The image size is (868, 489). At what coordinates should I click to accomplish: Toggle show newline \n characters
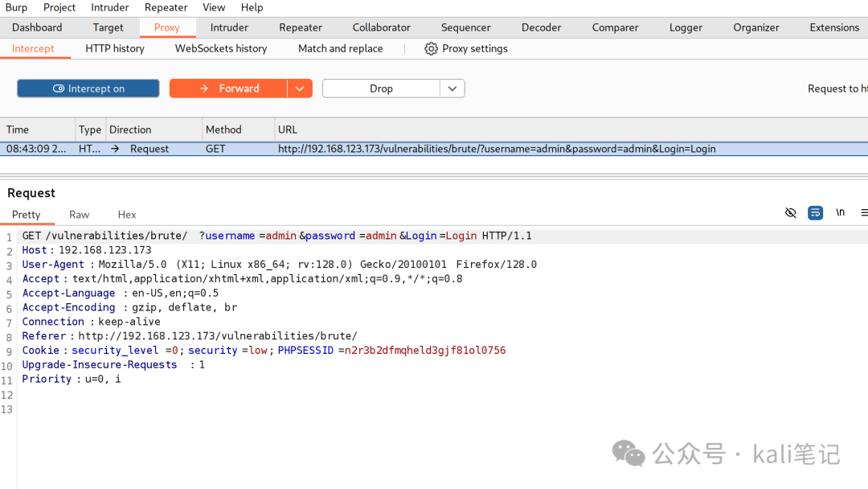(x=841, y=212)
